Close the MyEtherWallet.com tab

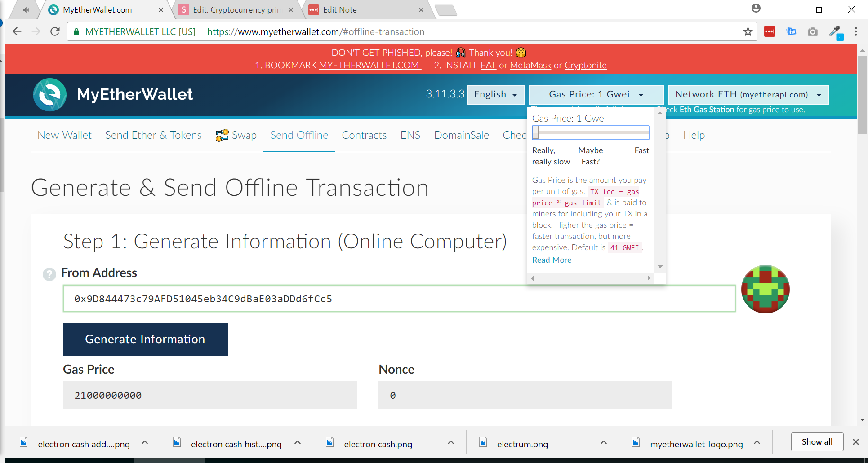point(161,9)
